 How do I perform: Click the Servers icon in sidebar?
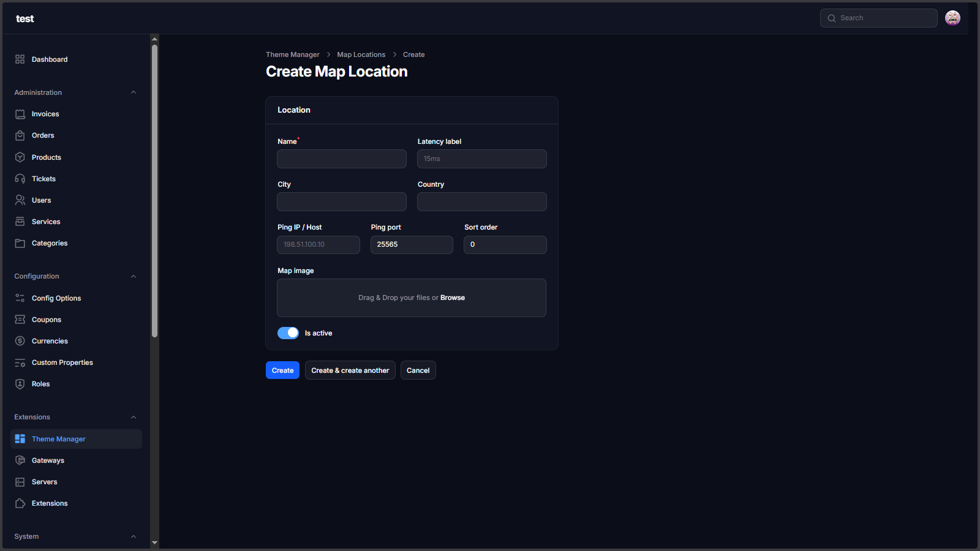[x=20, y=482]
